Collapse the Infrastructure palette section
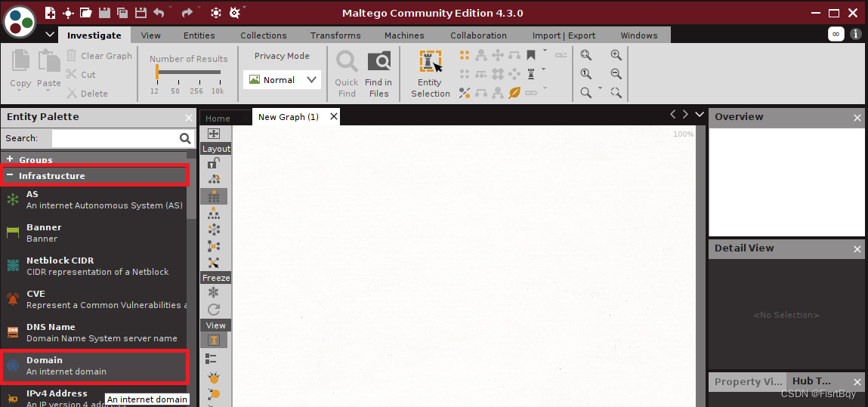This screenshot has height=407, width=868. click(9, 175)
